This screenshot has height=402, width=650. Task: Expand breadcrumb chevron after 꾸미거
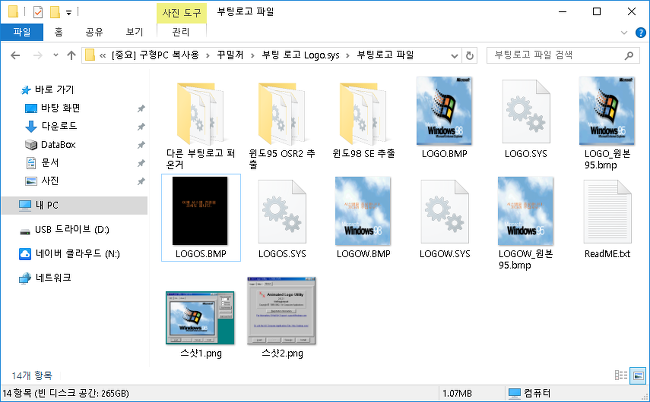[252, 56]
